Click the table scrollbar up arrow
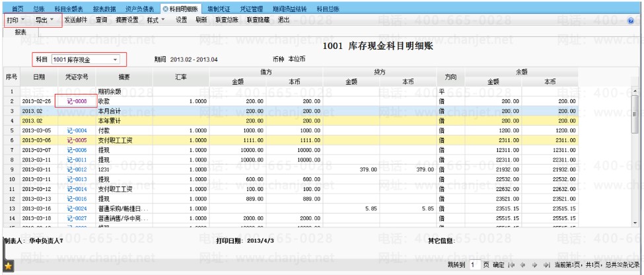The height and width of the screenshot is (275, 644). [634, 91]
